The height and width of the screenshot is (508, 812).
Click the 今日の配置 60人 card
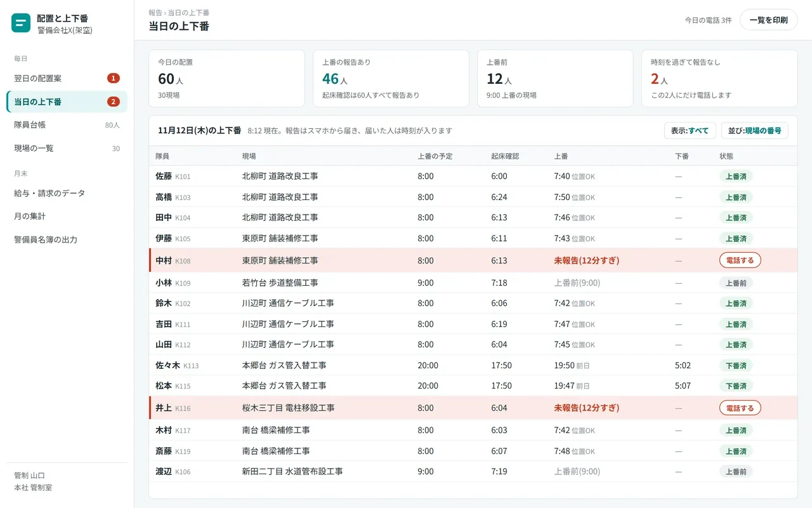(226, 79)
